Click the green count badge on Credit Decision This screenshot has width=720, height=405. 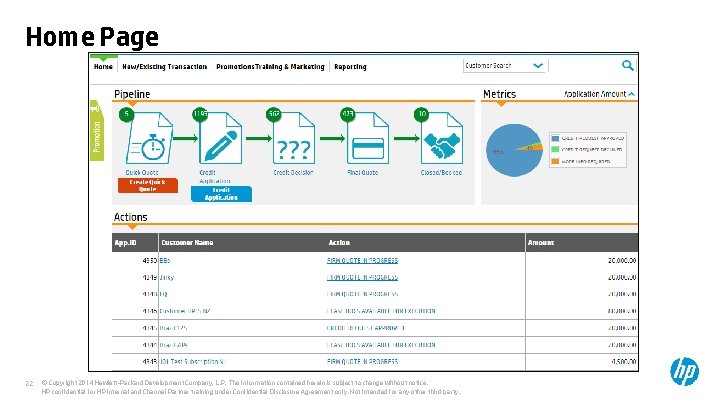(274, 114)
